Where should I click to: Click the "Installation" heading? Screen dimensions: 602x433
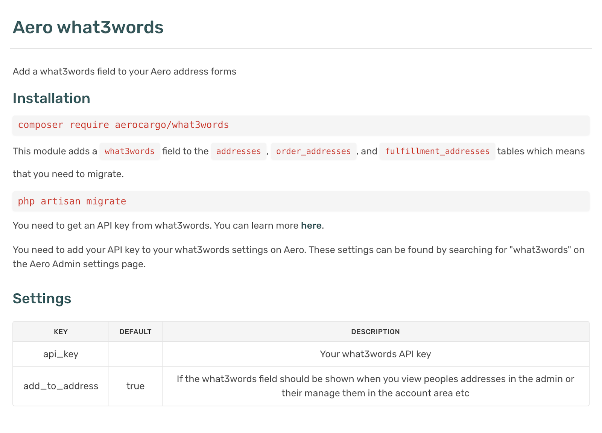pyautogui.click(x=51, y=98)
